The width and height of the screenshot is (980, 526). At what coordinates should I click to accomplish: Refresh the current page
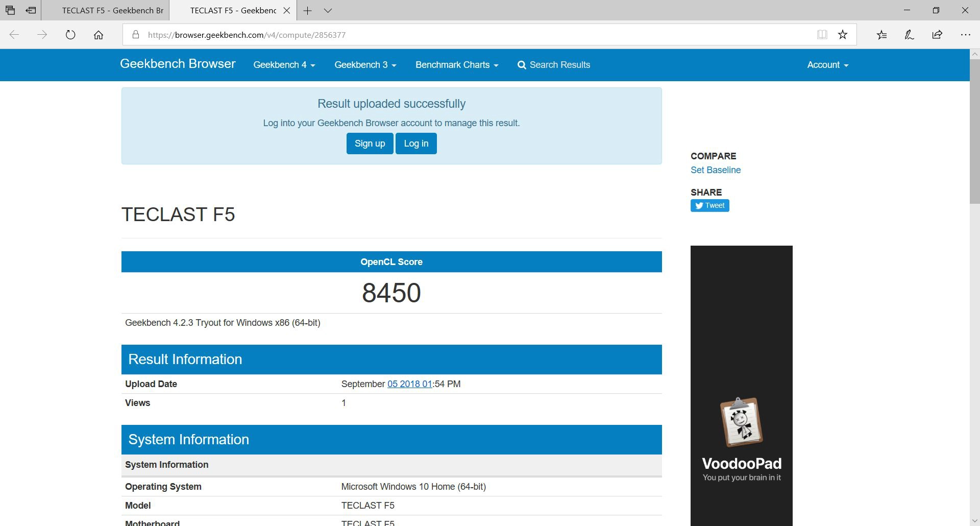[x=70, y=35]
